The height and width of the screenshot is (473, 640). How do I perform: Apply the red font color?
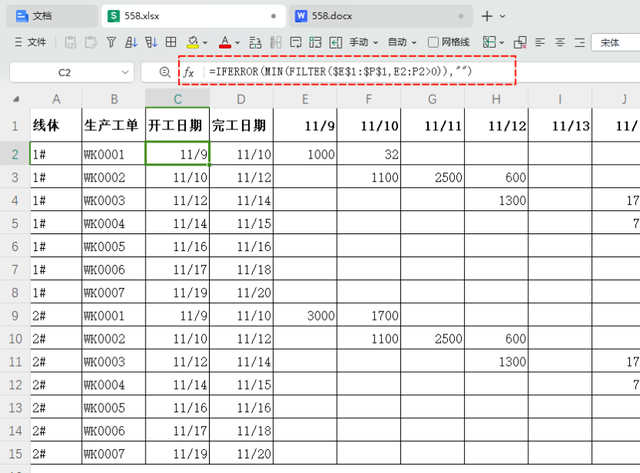tap(225, 42)
